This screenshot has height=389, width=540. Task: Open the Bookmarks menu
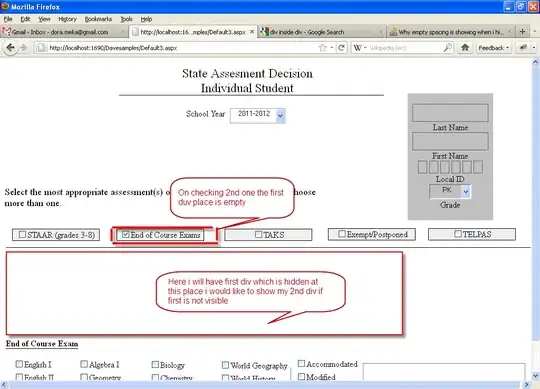[x=98, y=19]
